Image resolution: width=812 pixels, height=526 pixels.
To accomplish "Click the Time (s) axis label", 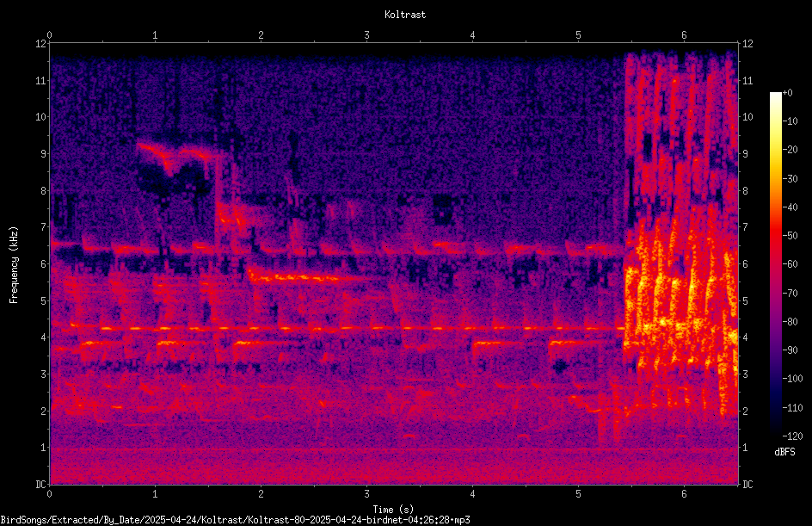I will point(393,510).
